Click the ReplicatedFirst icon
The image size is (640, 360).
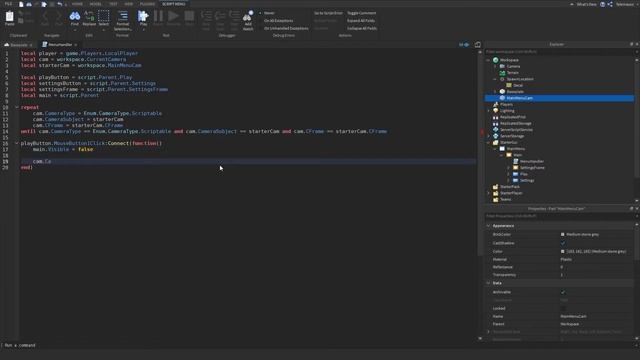(496, 117)
